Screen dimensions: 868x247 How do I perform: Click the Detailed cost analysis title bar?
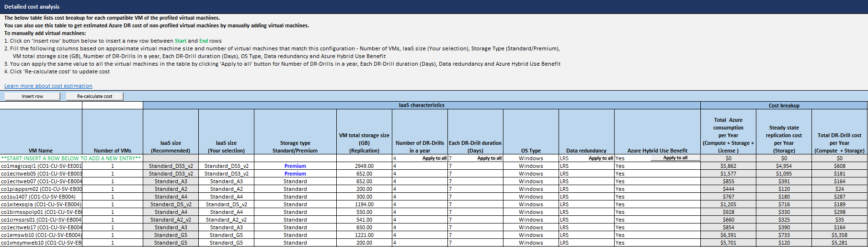tap(434, 7)
